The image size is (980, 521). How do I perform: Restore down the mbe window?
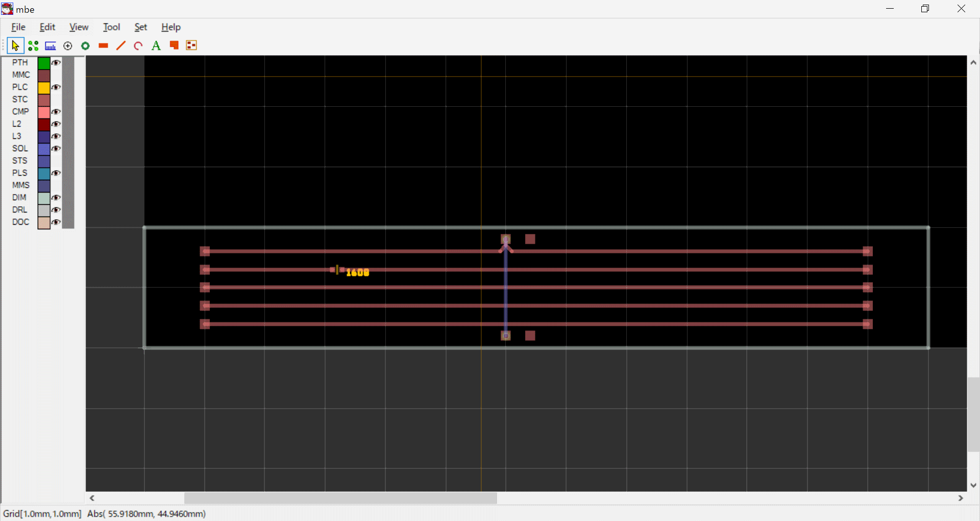coord(925,9)
